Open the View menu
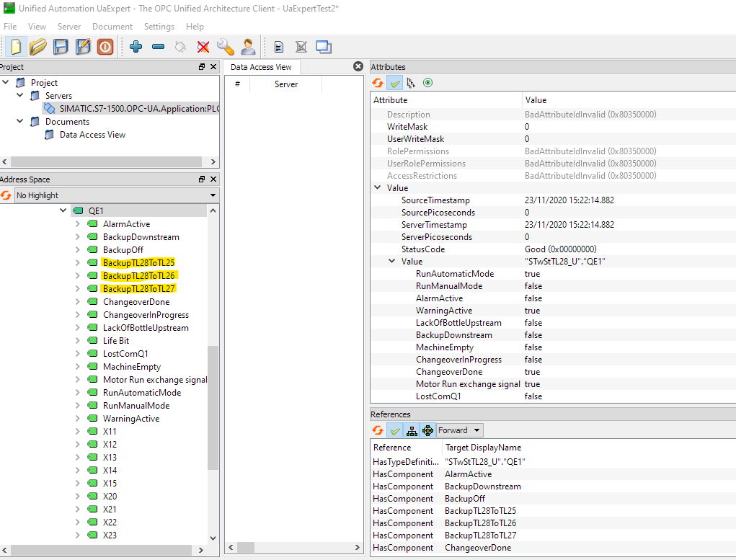Screen dimensions: 736x560 click(37, 26)
